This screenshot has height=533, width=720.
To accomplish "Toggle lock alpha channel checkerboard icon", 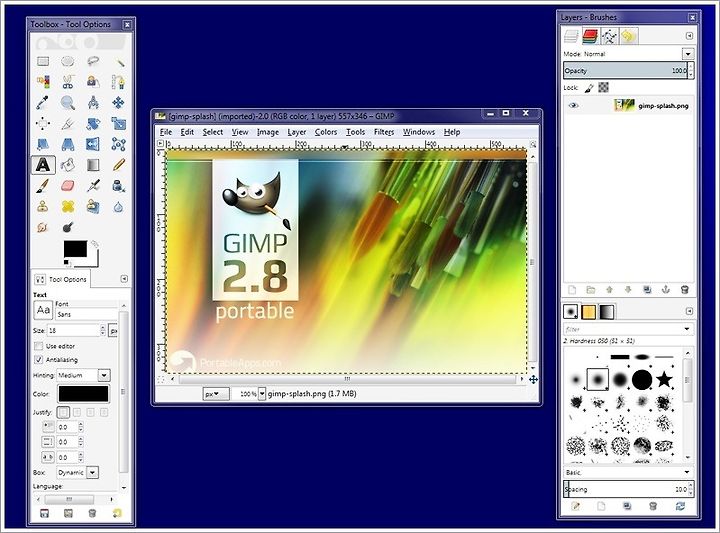I will coord(604,87).
